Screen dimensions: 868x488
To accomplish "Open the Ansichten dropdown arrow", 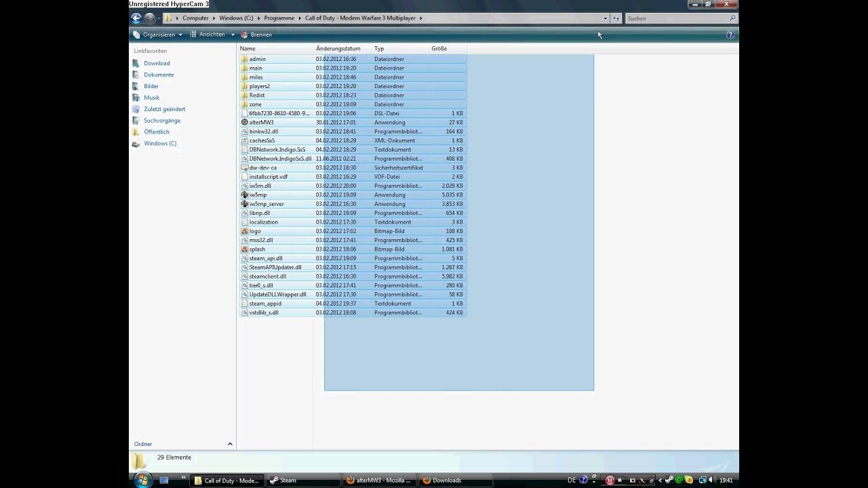I will click(x=233, y=35).
